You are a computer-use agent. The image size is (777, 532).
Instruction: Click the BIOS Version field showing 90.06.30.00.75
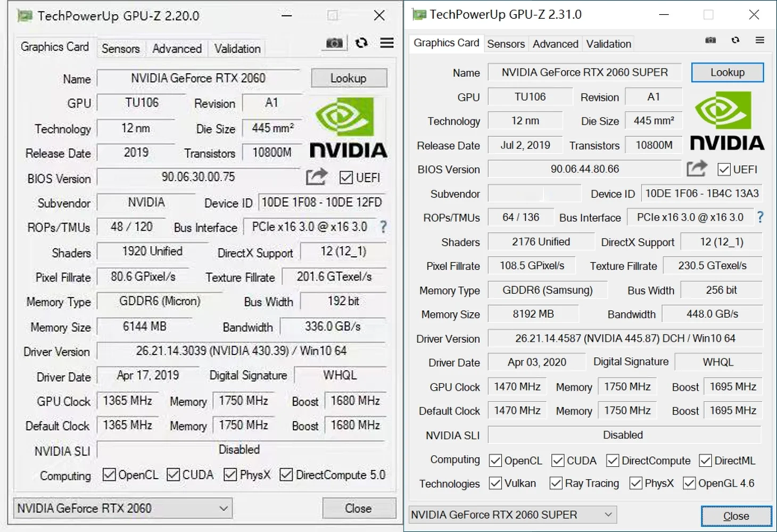tap(199, 177)
